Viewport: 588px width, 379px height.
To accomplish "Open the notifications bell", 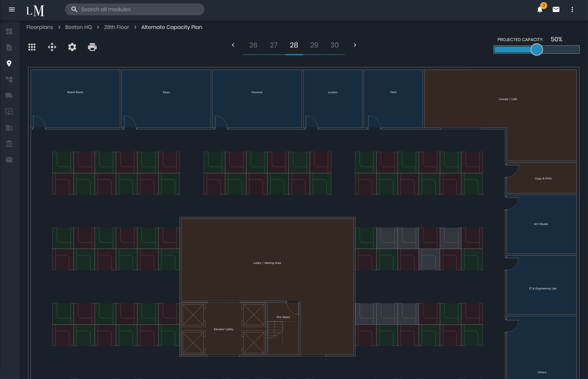I will pyautogui.click(x=540, y=9).
